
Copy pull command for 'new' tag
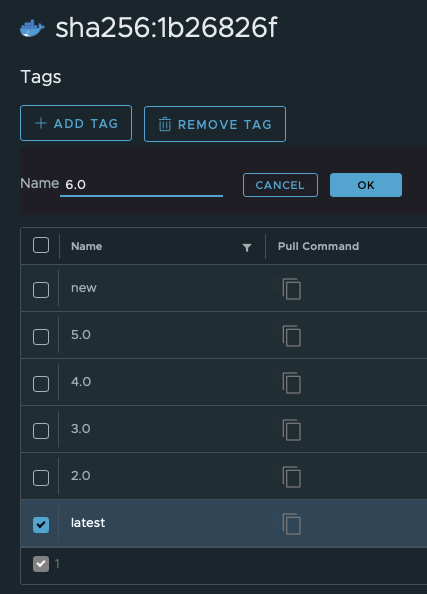click(x=292, y=289)
